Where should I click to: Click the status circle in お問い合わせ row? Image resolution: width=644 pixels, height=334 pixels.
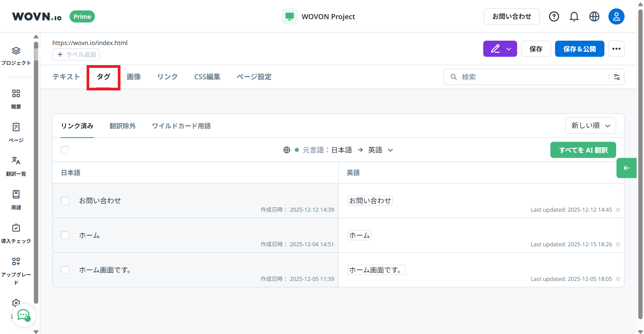tap(618, 210)
